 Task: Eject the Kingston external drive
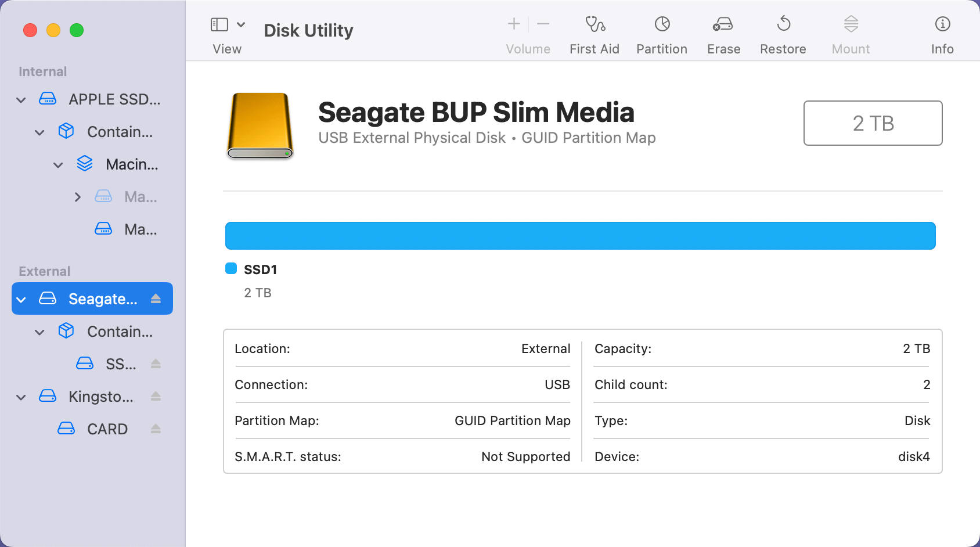pos(156,396)
